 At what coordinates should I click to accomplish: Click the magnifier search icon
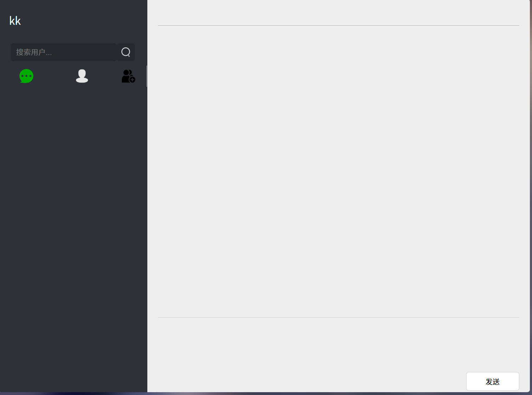(x=126, y=52)
